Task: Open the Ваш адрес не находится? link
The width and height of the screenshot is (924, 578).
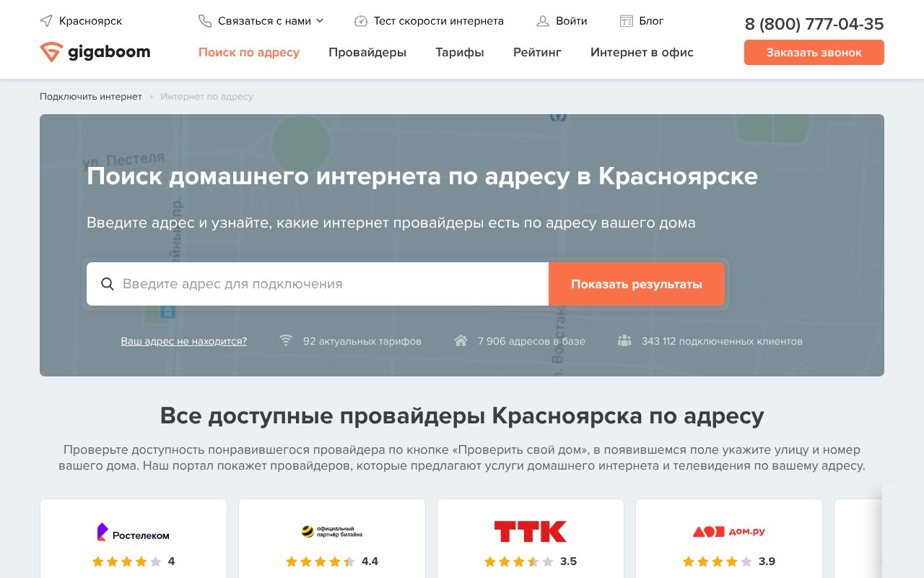Action: coord(183,341)
